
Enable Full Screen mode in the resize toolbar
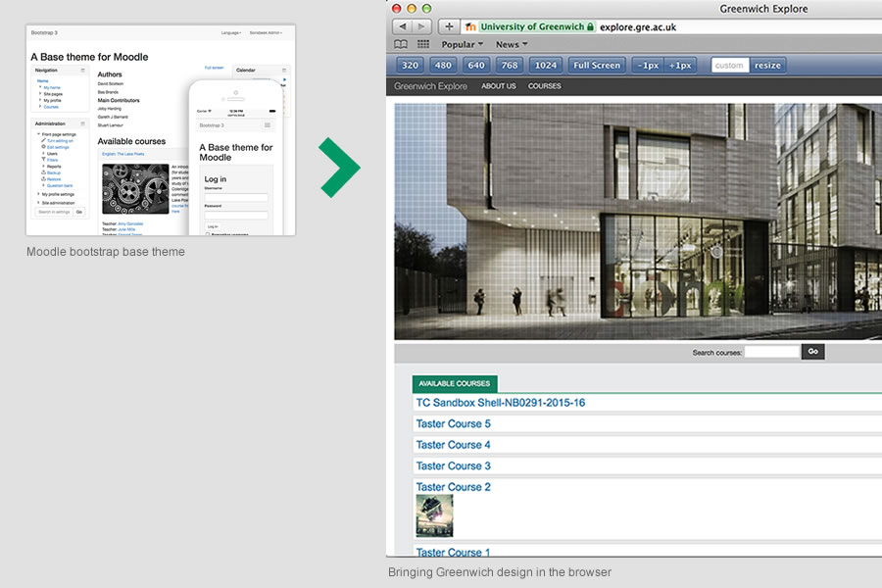[x=596, y=64]
